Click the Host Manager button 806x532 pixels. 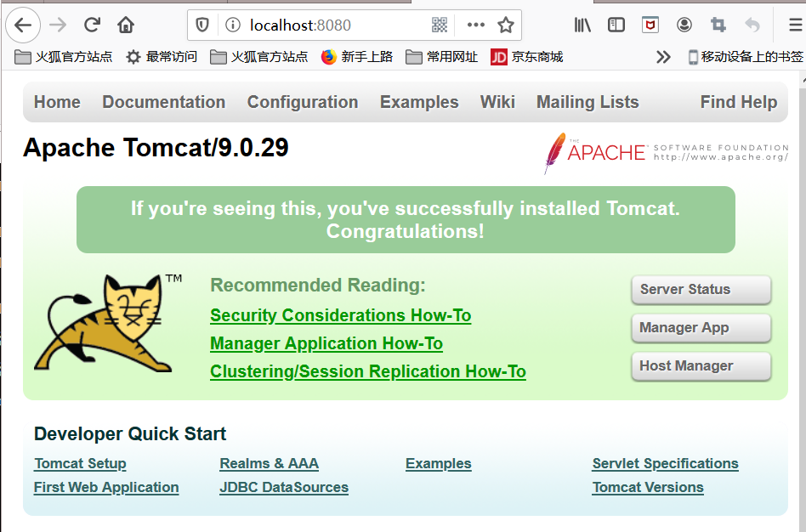coord(701,366)
